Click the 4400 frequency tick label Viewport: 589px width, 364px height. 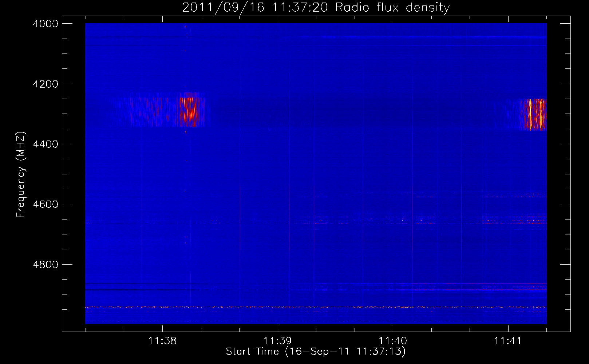[x=46, y=144]
